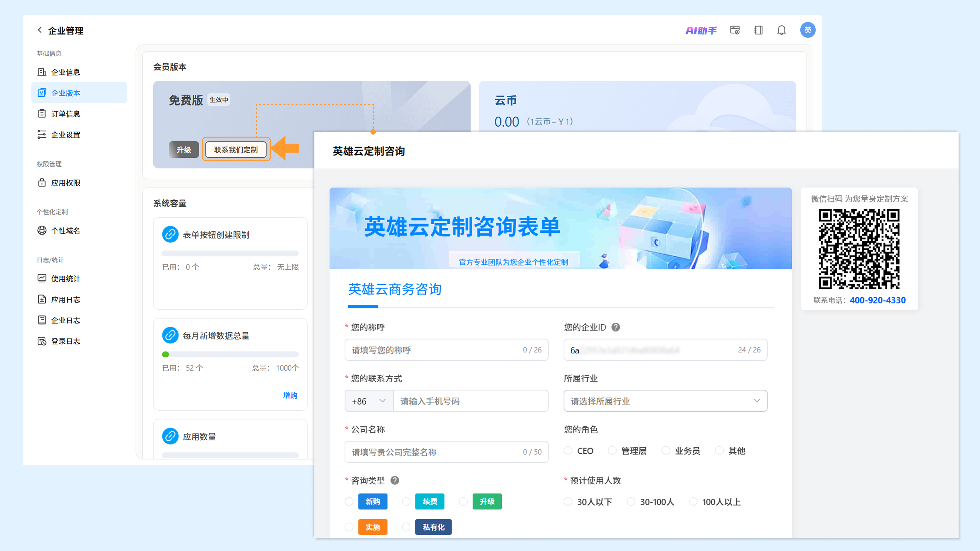The width and height of the screenshot is (980, 551).
Task: Click the 您的企业ID input field
Action: [x=665, y=350]
